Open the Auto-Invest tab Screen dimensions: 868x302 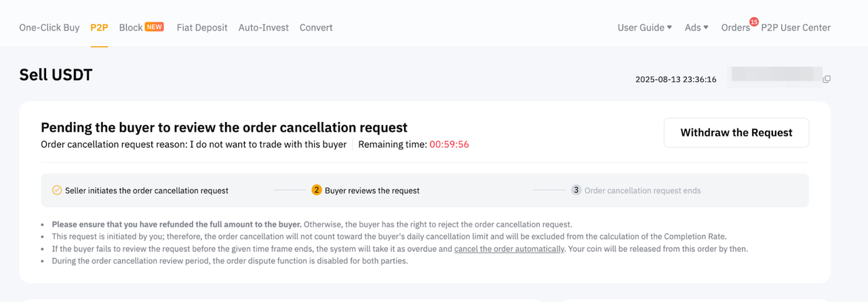pyautogui.click(x=263, y=28)
